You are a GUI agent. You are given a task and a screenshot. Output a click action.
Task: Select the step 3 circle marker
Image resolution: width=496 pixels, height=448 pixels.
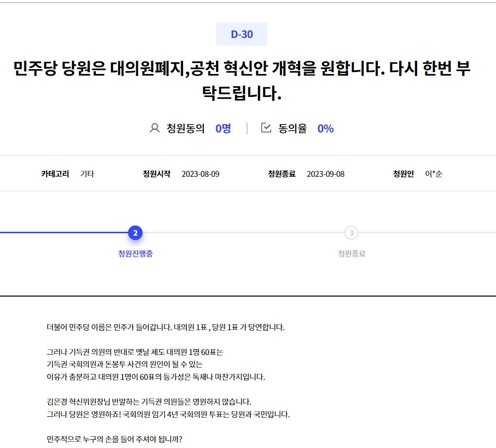point(351,233)
